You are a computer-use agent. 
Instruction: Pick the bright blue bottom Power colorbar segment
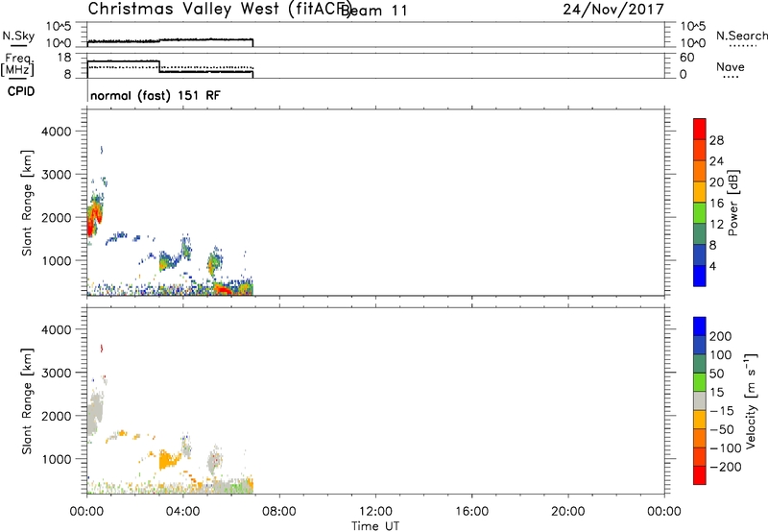coord(700,276)
